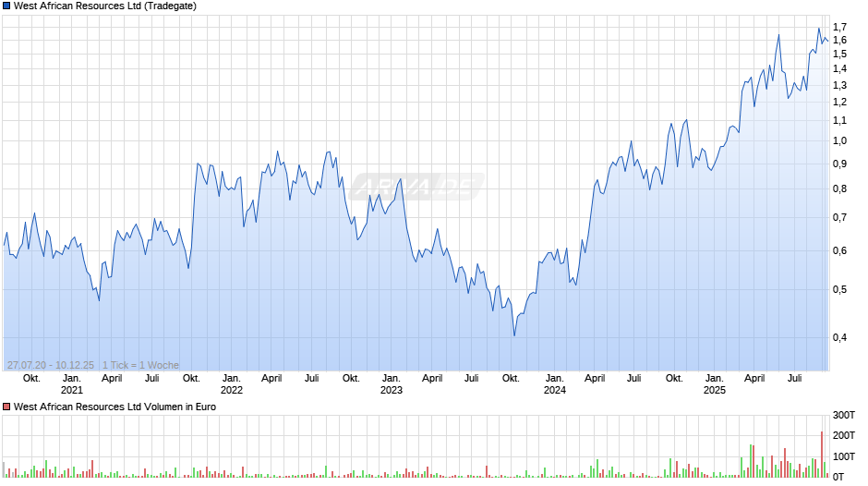Click the 1,3 price axis label
This screenshot has height=486, width=868.
[x=839, y=85]
